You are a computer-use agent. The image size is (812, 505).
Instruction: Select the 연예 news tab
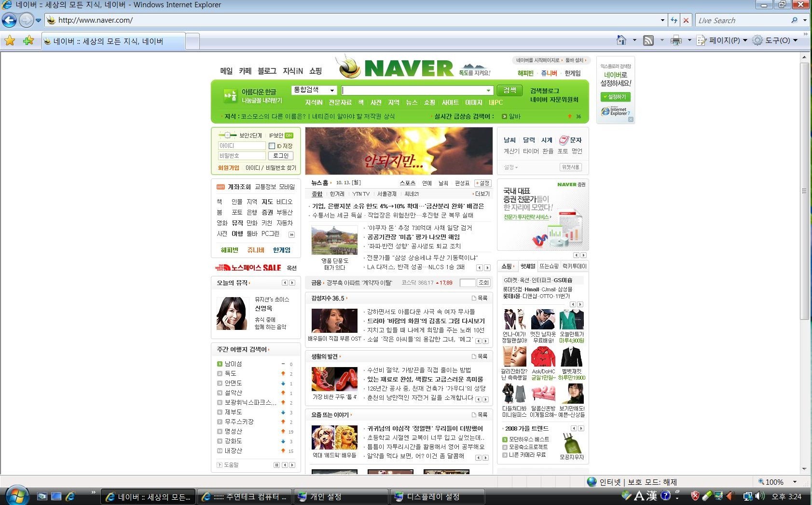click(427, 183)
